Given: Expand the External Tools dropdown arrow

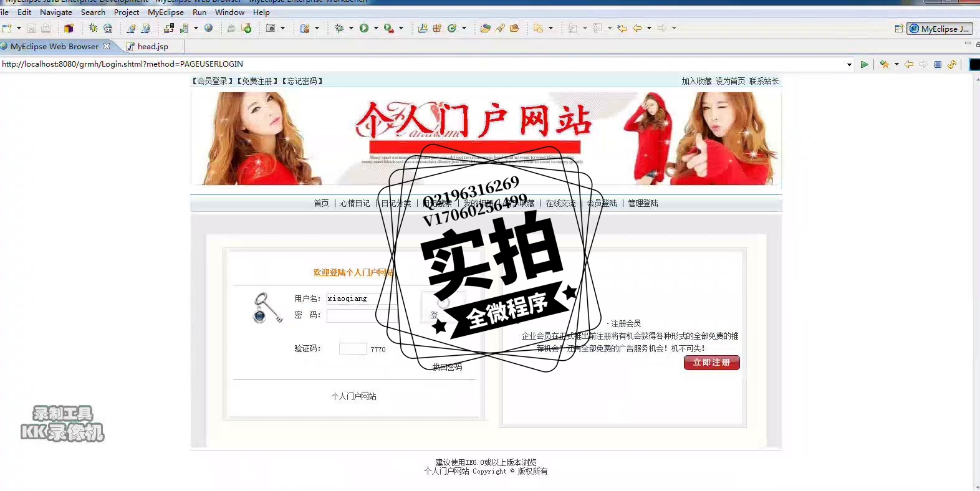Looking at the screenshot, I should [401, 28].
